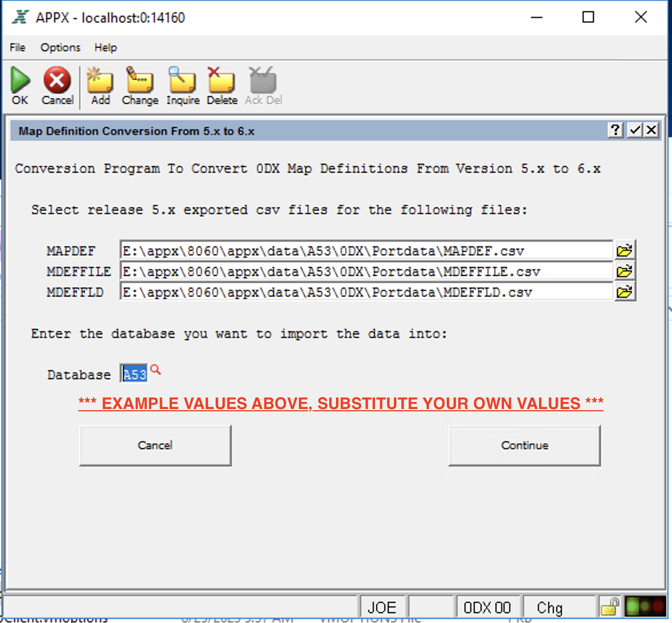This screenshot has width=672, height=623.
Task: Open the File menu
Action: point(17,48)
